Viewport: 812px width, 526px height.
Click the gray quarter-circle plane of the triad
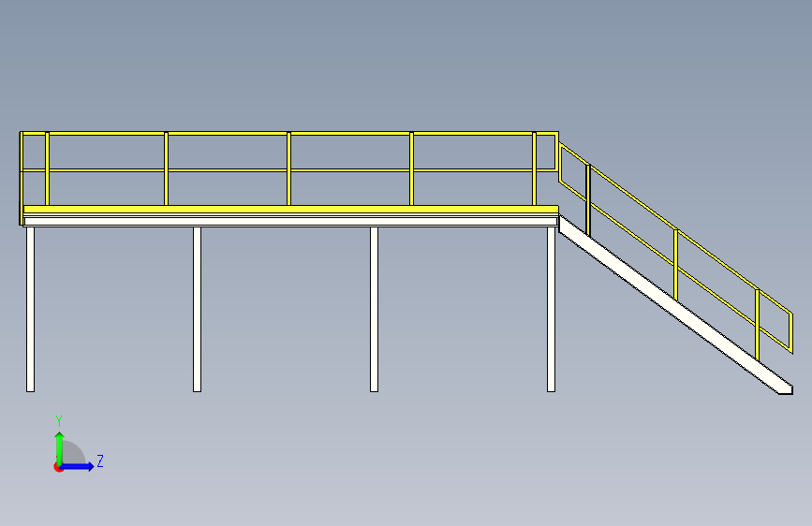click(x=72, y=454)
